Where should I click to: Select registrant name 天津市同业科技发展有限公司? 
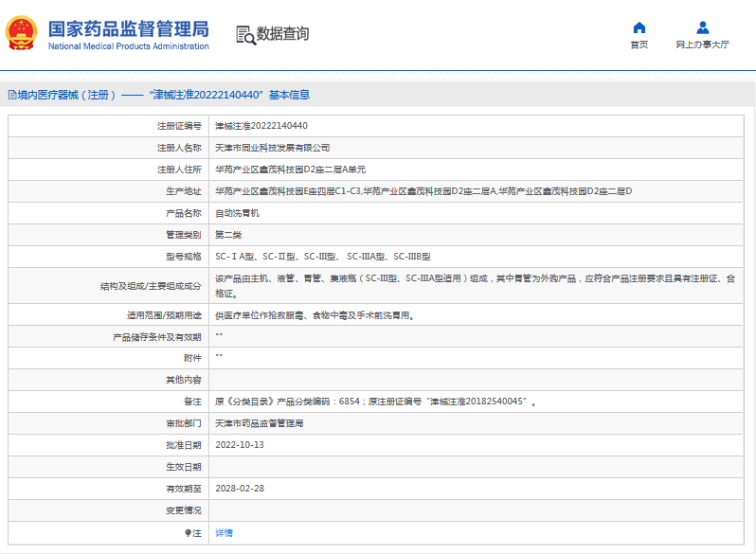point(273,148)
